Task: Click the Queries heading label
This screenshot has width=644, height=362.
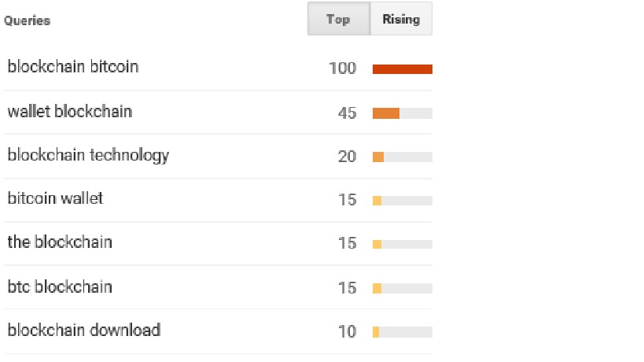Action: tap(27, 20)
